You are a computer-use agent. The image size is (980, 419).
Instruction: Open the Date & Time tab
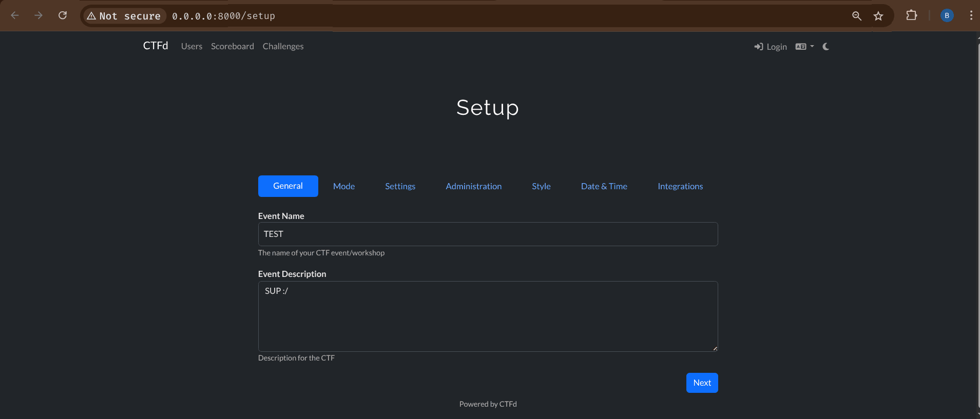tap(604, 186)
